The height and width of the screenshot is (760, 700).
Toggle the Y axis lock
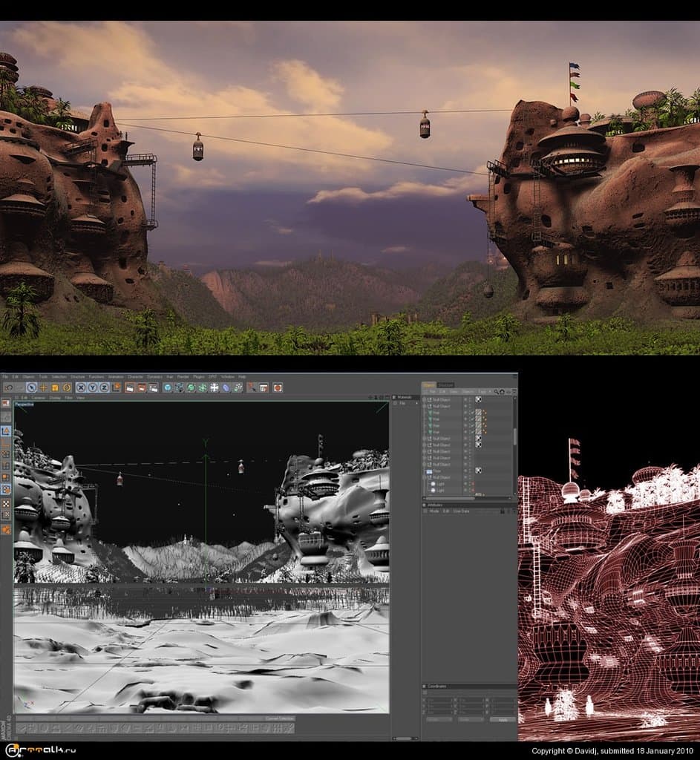click(94, 387)
